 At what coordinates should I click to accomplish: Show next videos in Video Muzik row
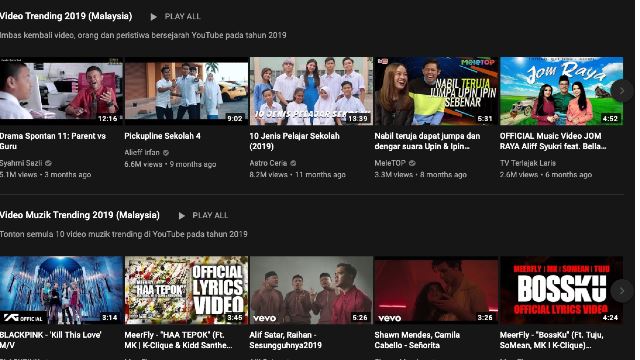622,291
